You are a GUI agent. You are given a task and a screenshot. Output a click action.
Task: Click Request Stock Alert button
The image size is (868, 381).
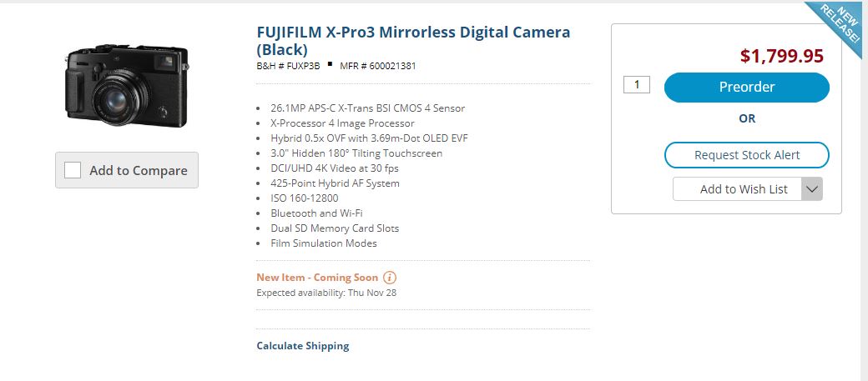click(x=746, y=155)
